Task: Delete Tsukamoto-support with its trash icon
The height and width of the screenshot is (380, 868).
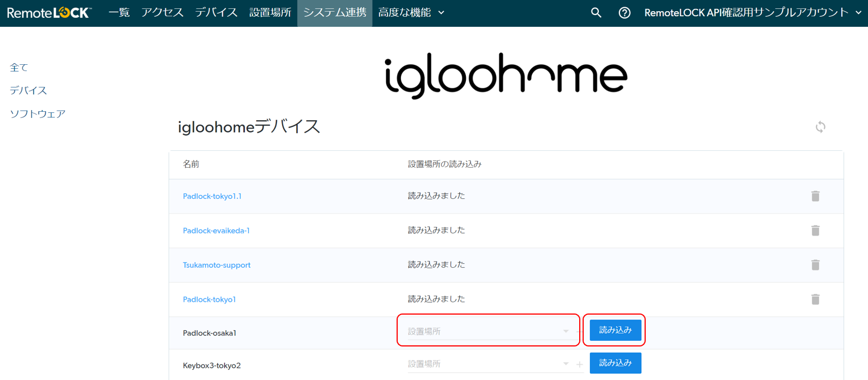Action: point(815,265)
